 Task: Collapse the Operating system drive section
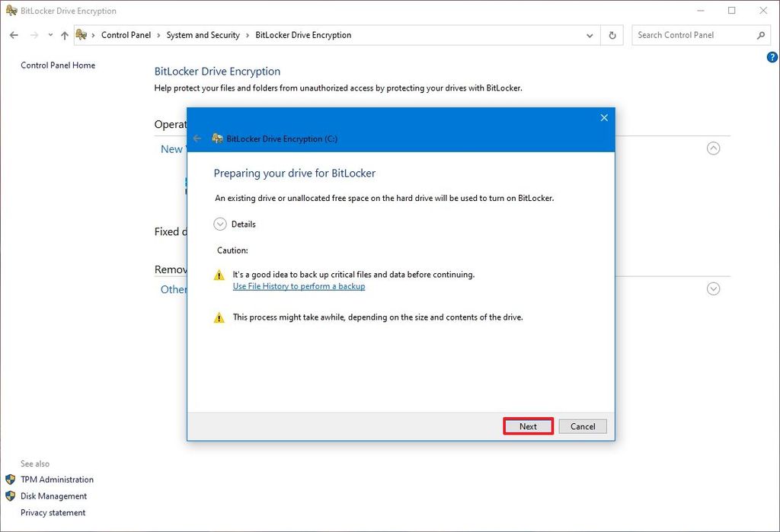coord(714,148)
